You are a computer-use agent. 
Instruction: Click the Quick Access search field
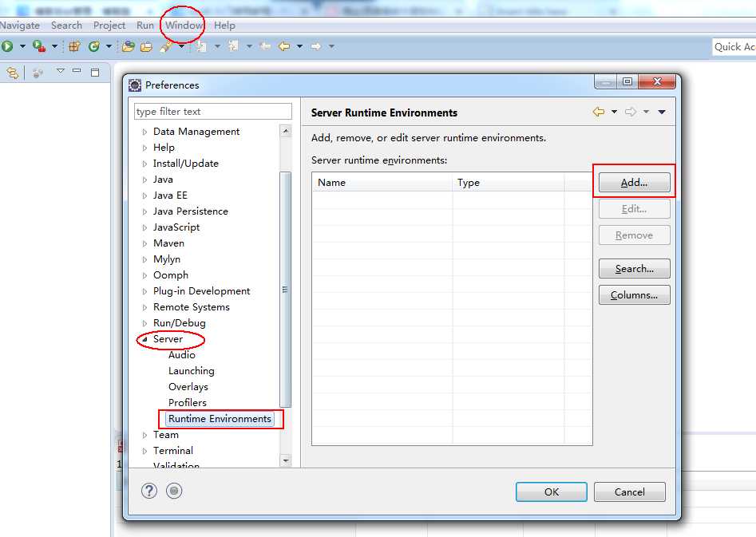coord(734,47)
